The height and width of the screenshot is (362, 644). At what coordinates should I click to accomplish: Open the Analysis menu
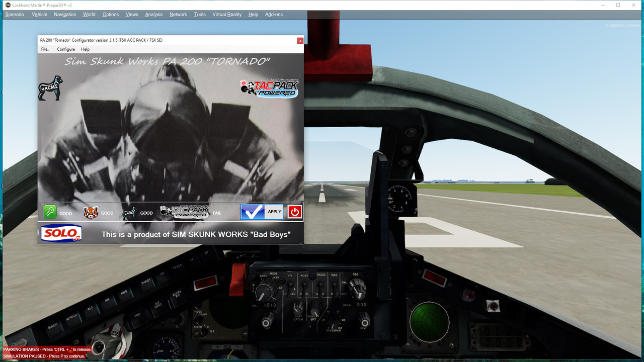154,15
